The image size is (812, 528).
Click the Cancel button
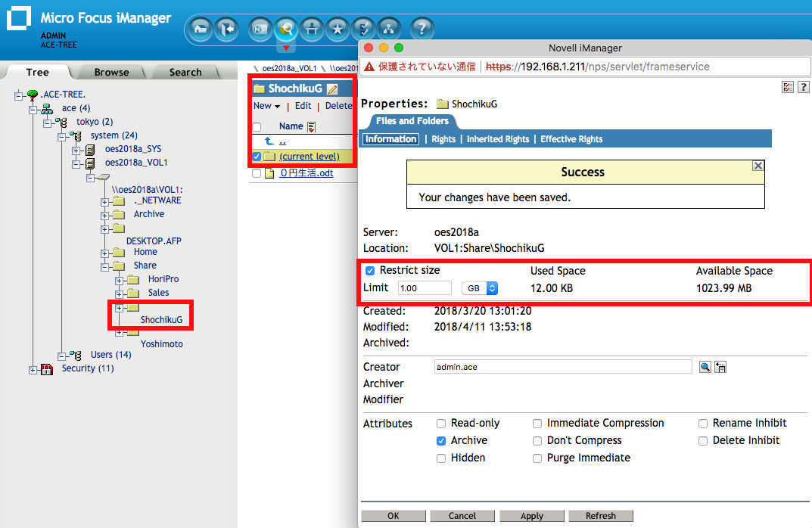[462, 516]
